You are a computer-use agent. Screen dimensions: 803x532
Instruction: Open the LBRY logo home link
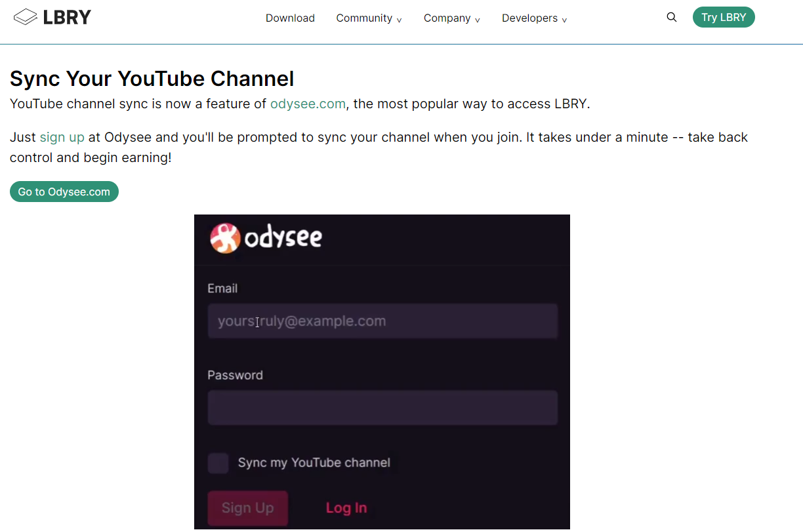point(52,18)
